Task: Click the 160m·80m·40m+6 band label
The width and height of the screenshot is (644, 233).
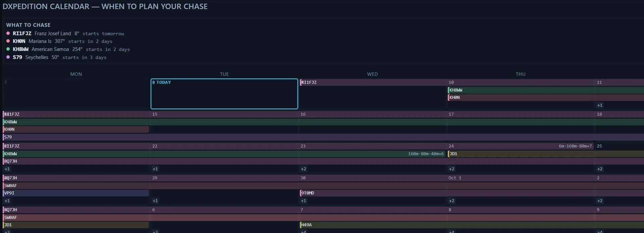Action: coord(426,154)
